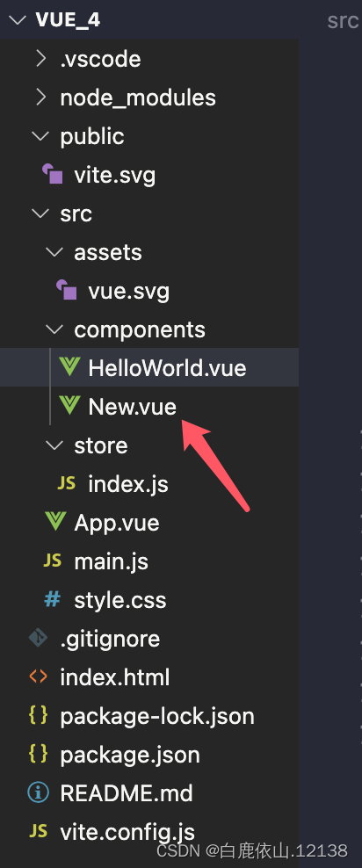This screenshot has height=868, width=362.
Task: Click the Vue icon next to New.vue
Action: [x=69, y=406]
